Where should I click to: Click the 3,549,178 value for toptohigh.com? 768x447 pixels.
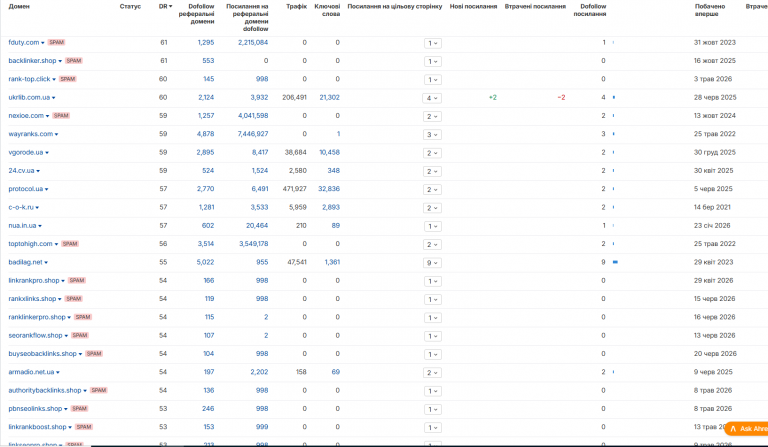pyautogui.click(x=254, y=244)
